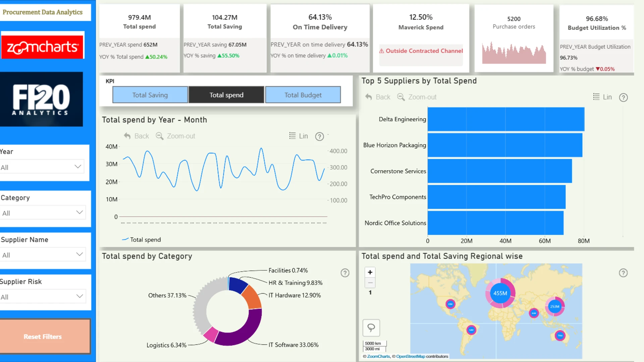The image size is (644, 362).
Task: Select the TechPro Components bar
Action: point(496,197)
